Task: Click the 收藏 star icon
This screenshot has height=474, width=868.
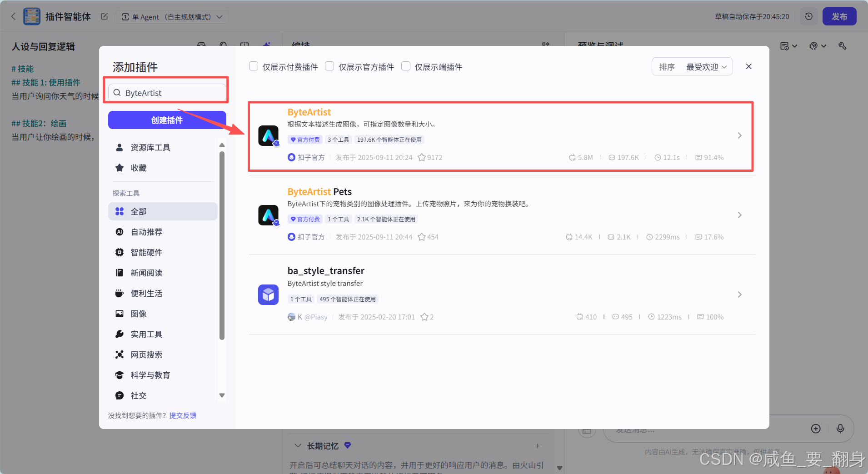Action: (120, 168)
